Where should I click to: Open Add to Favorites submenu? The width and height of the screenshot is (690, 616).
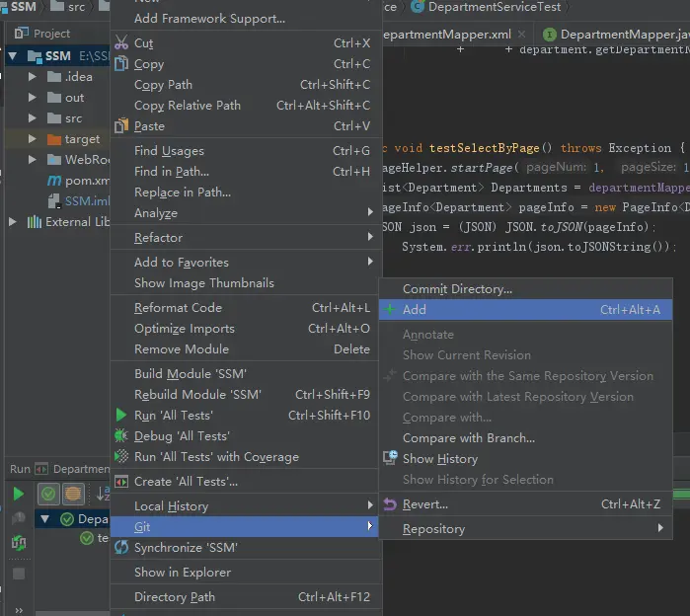click(x=244, y=263)
